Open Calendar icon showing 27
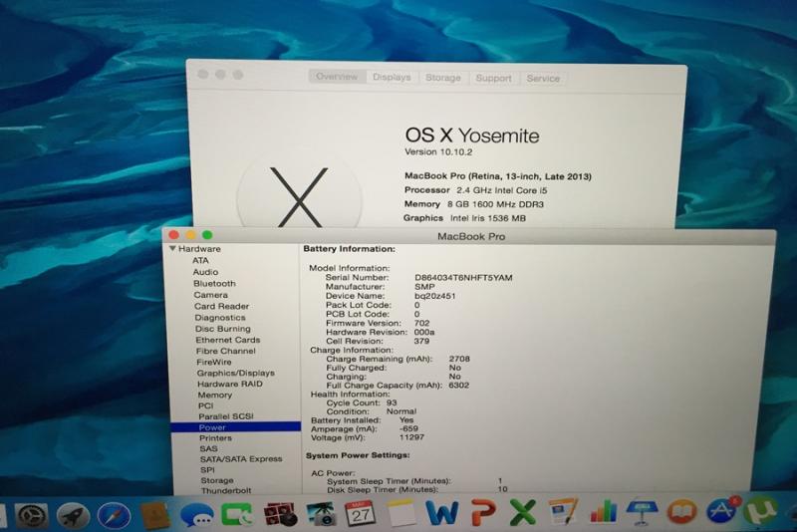This screenshot has width=797, height=532. 360,513
